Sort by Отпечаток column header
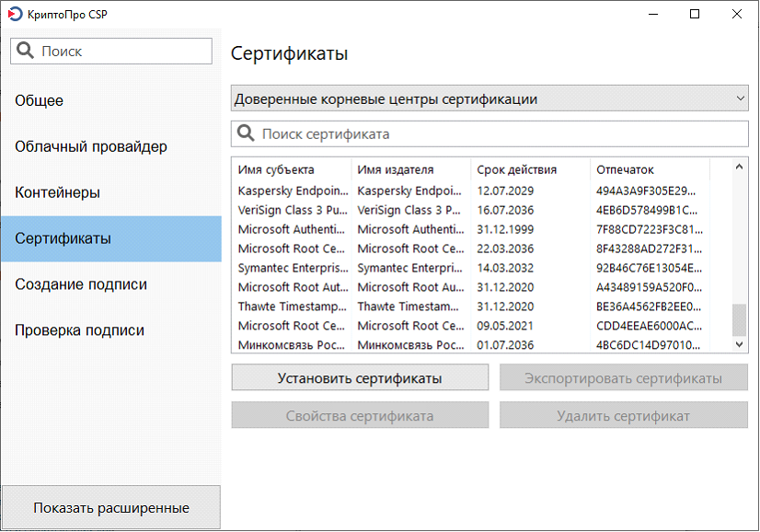This screenshot has height=532, width=760. [650, 169]
